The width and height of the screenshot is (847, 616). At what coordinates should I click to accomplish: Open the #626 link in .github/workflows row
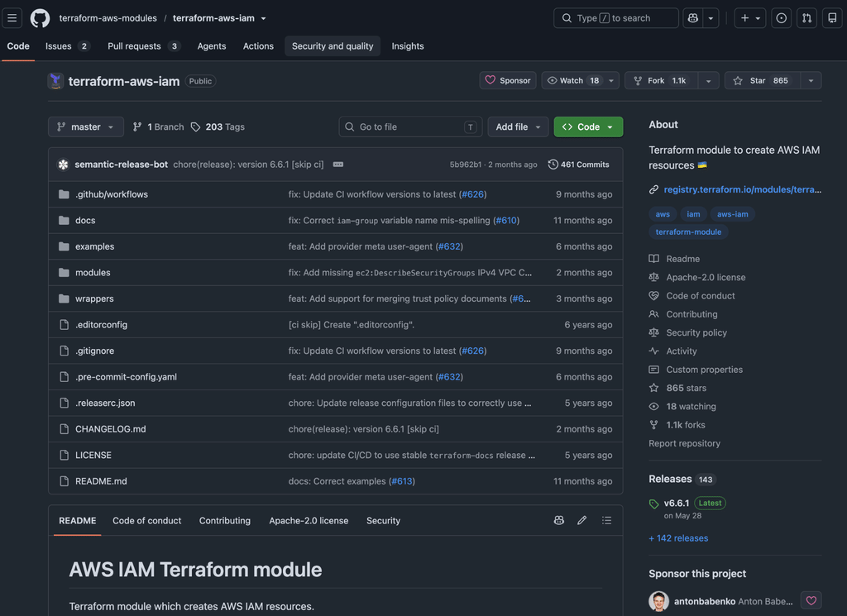click(473, 194)
